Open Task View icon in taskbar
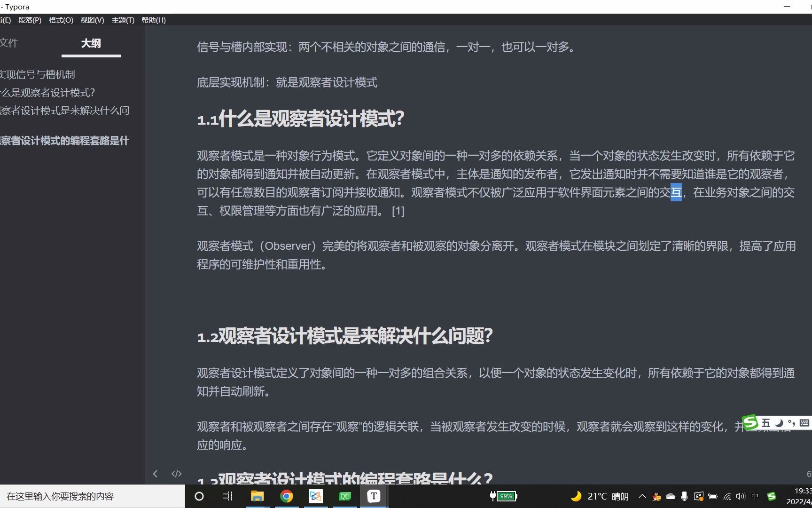 point(227,496)
